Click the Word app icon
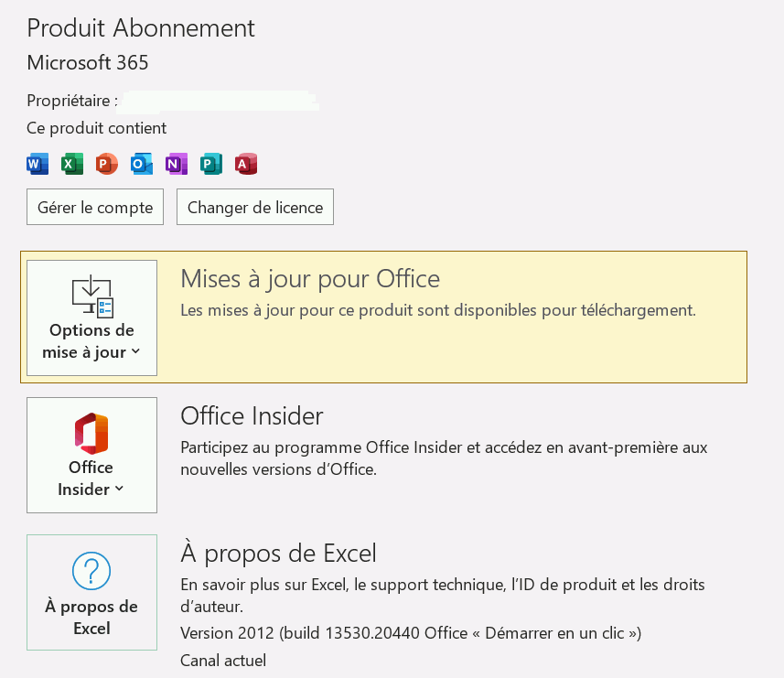The width and height of the screenshot is (784, 678). [x=38, y=164]
